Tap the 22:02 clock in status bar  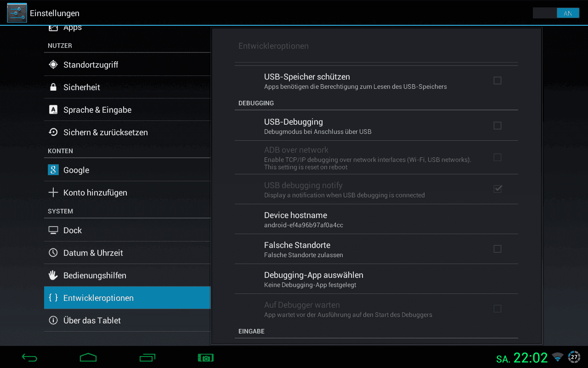(x=531, y=357)
